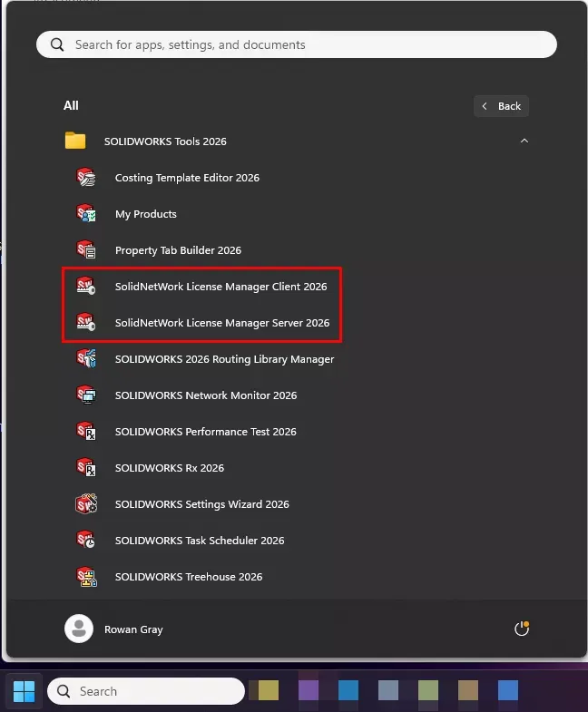Open Property Tab Builder 2026 icon

click(86, 250)
